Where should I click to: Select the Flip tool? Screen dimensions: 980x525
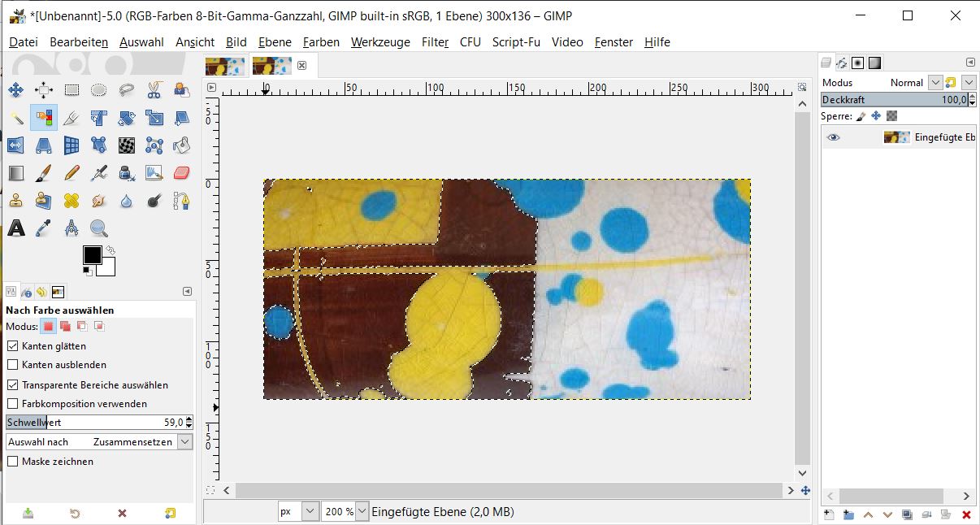pos(15,145)
